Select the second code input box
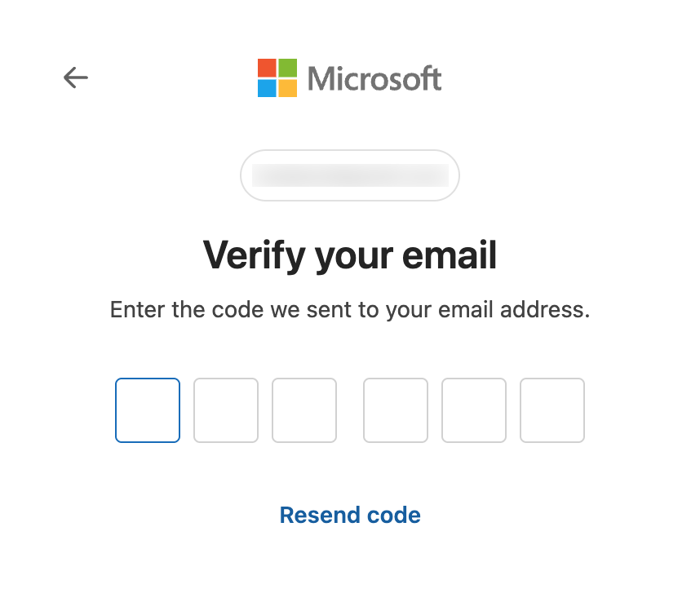The image size is (700, 589). pyautogui.click(x=226, y=410)
